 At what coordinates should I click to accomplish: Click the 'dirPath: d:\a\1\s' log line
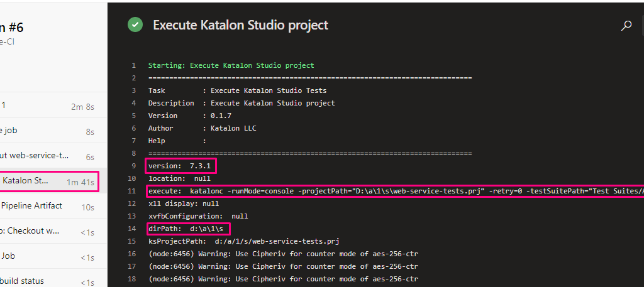[188, 229]
